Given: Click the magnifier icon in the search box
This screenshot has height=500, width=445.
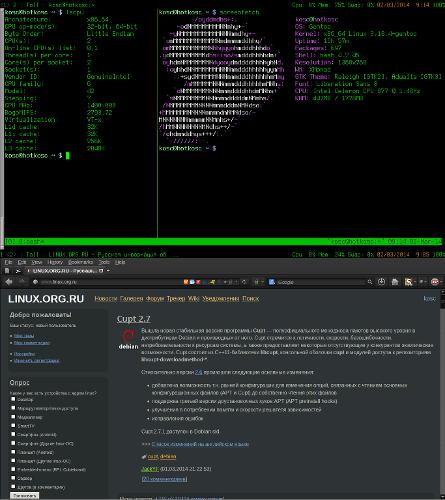Looking at the screenshot, I should pyautogui.click(x=370, y=282).
